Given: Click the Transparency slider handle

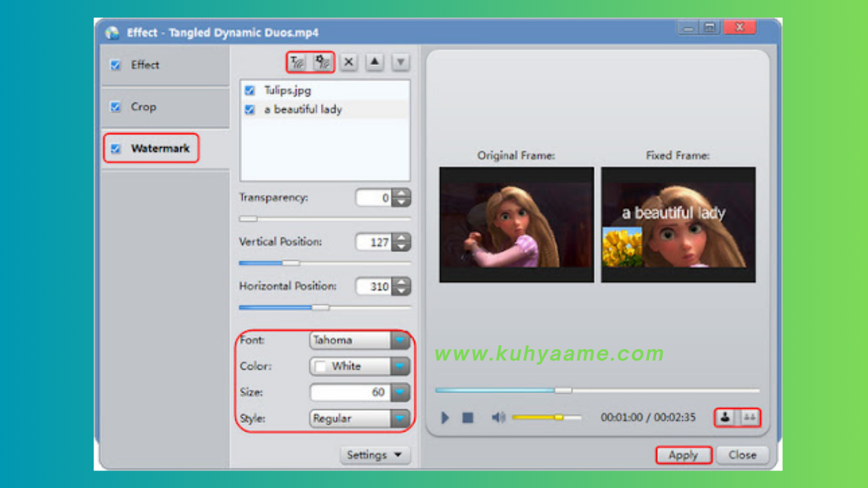Looking at the screenshot, I should click(x=248, y=219).
